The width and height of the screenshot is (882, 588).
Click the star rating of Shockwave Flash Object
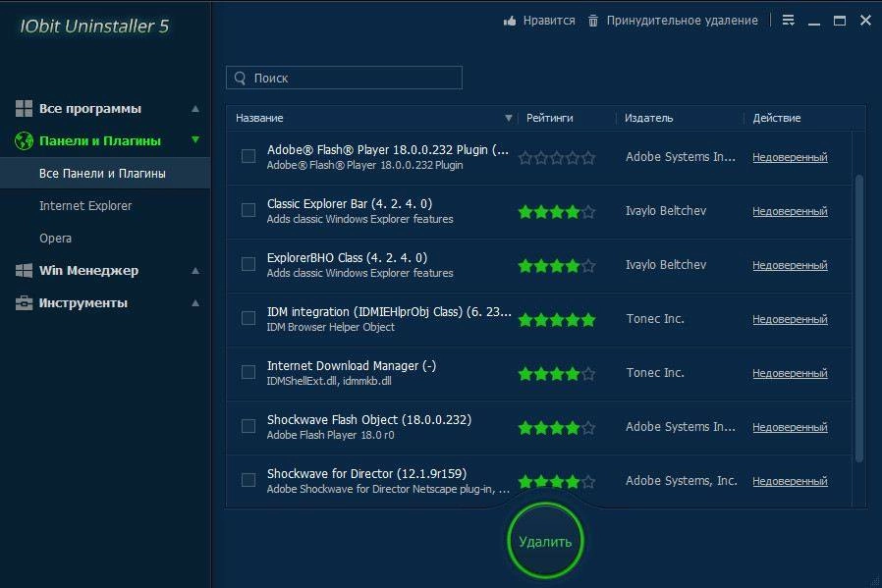pyautogui.click(x=557, y=428)
